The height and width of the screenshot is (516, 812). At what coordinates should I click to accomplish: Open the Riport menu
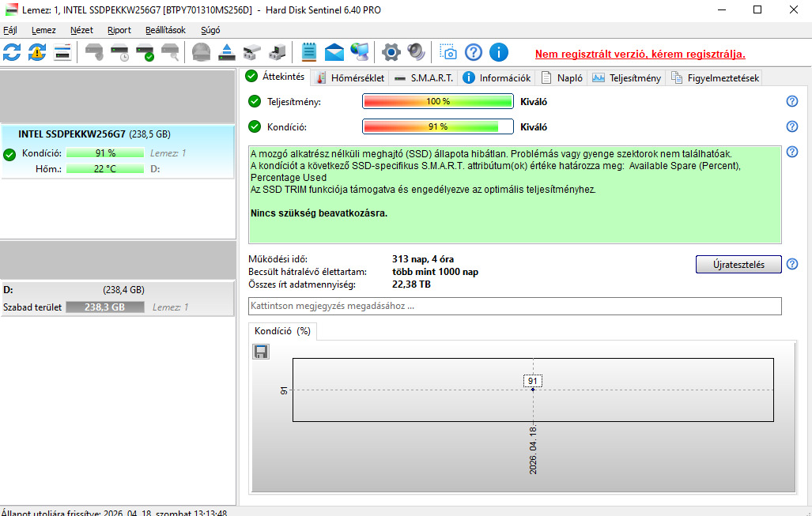119,30
